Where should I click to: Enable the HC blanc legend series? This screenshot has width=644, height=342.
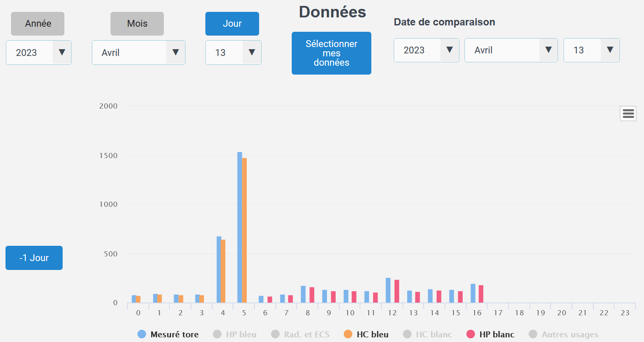pyautogui.click(x=428, y=334)
